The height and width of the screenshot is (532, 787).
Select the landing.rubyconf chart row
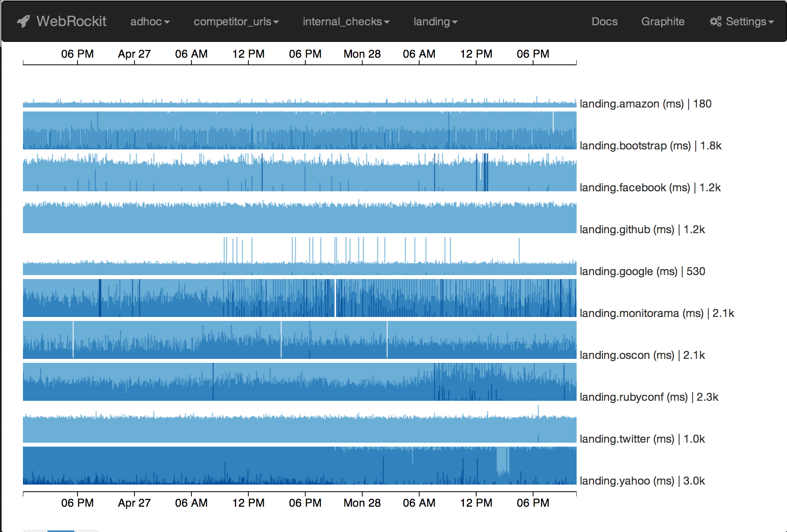299,382
